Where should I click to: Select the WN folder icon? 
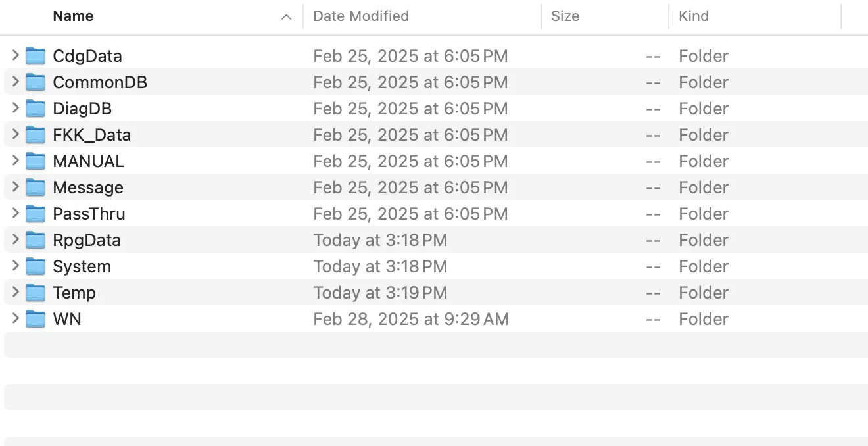[36, 319]
